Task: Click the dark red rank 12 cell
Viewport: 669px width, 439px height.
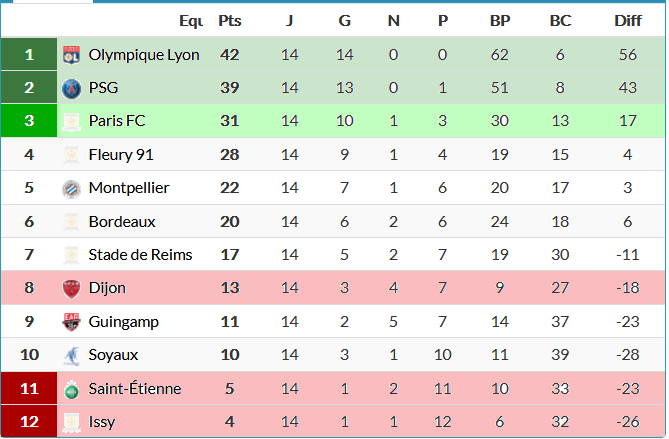Action: (x=29, y=422)
